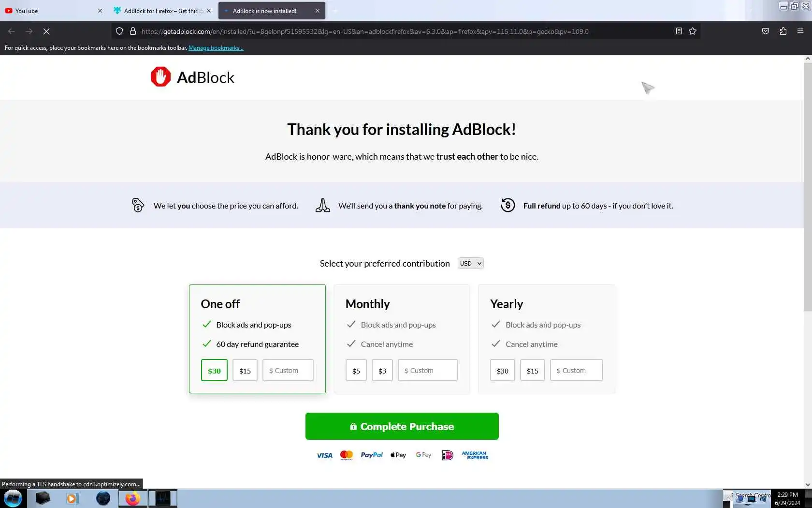Choose Yearly $15 amount
The width and height of the screenshot is (812, 508).
pos(533,371)
